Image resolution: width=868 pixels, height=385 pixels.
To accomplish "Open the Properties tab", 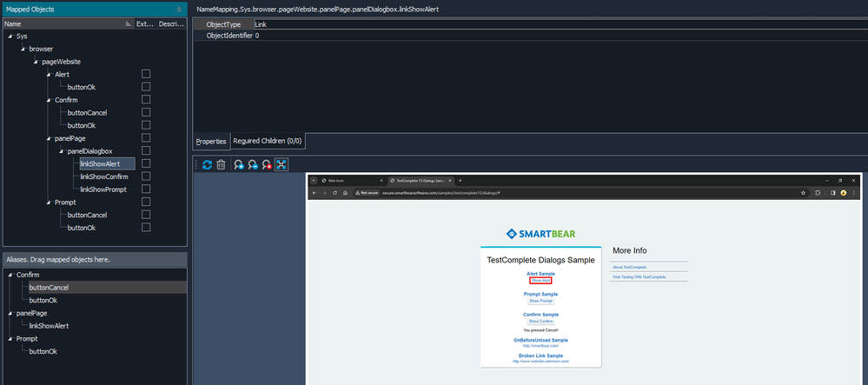I will [x=210, y=141].
